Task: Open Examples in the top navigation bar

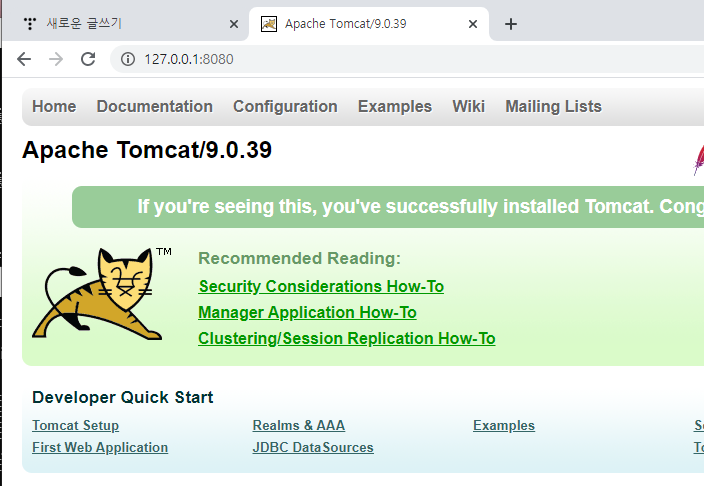Action: tap(395, 106)
